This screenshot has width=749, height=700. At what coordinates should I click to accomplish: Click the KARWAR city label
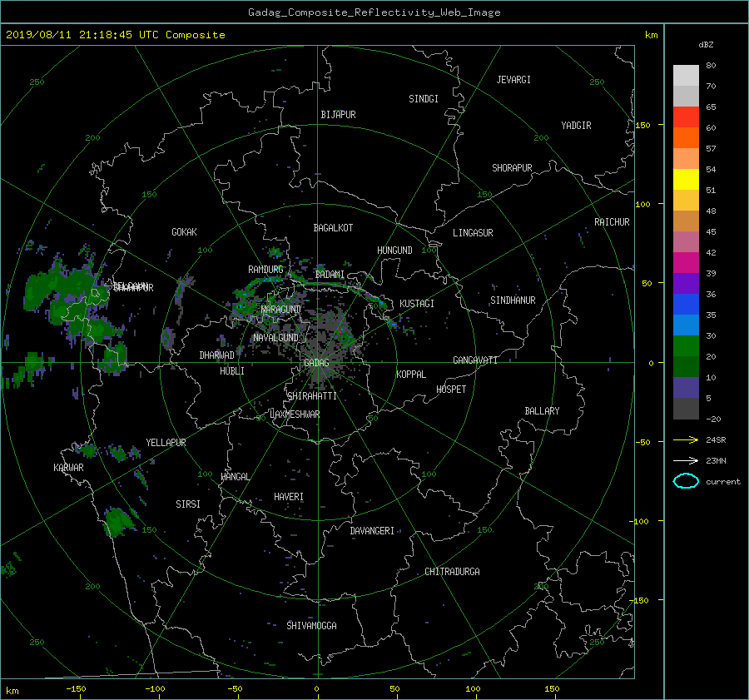click(68, 468)
